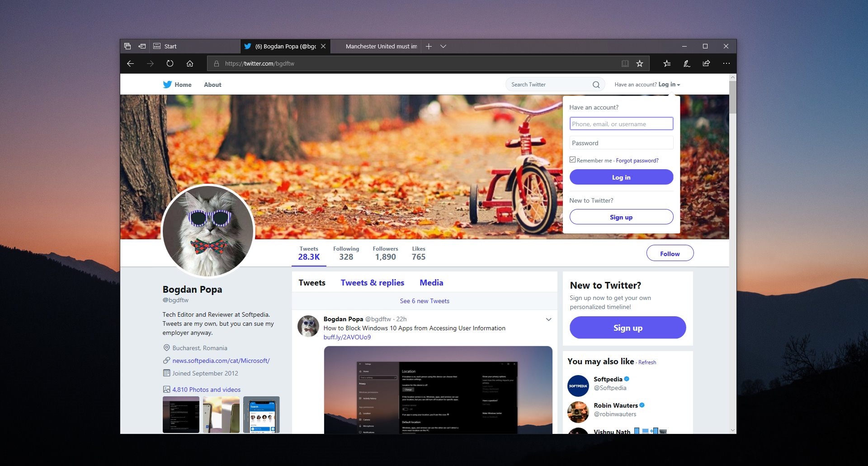This screenshot has width=868, height=466.
Task: Open the Favorites hub icon
Action: pyautogui.click(x=667, y=64)
